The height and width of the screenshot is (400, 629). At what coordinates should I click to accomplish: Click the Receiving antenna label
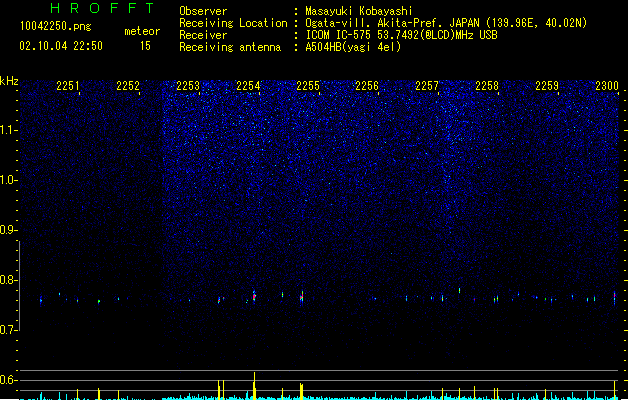pos(230,47)
